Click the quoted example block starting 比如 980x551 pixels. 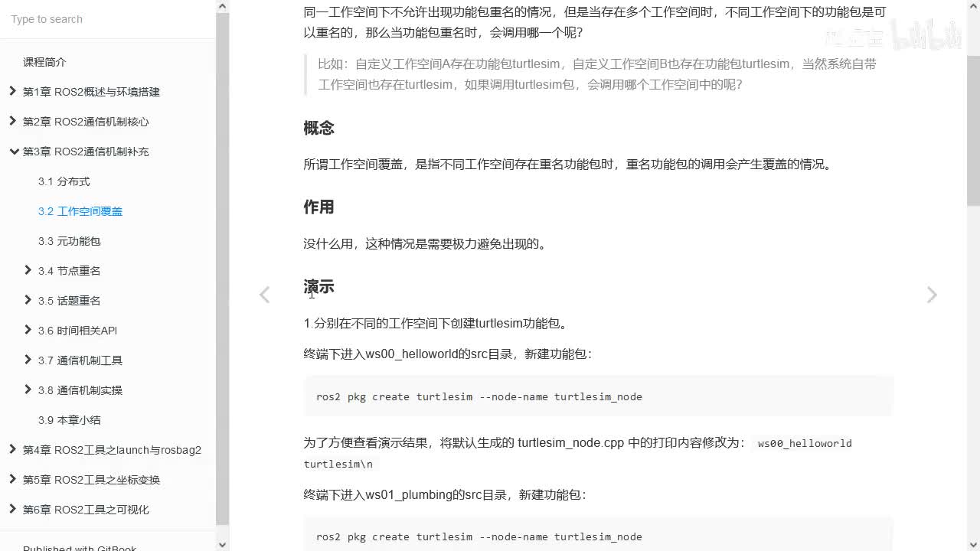point(599,74)
